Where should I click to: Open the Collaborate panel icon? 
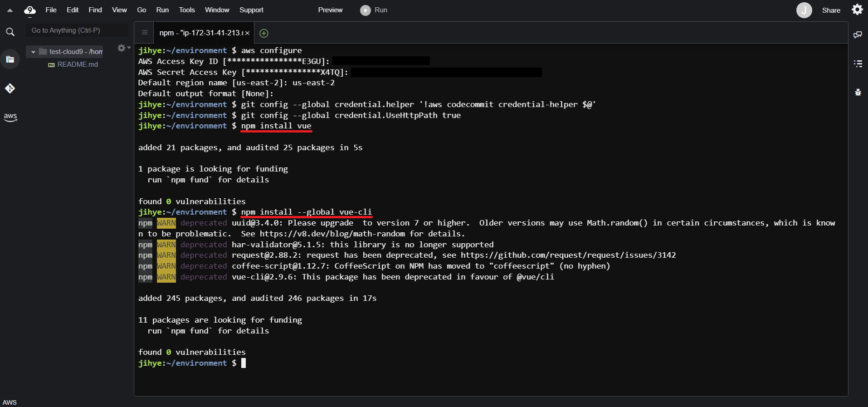pos(858,35)
